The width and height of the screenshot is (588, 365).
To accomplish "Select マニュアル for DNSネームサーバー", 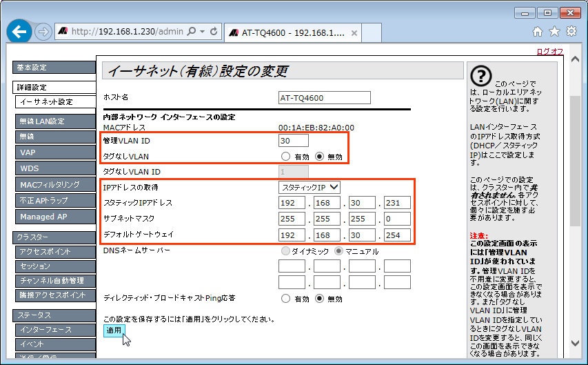I will pyautogui.click(x=338, y=251).
